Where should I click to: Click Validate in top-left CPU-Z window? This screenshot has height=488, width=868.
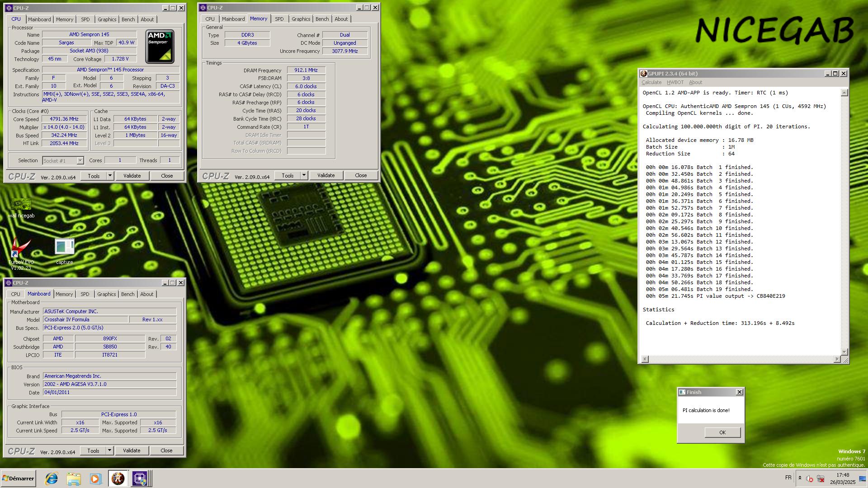[x=132, y=176]
